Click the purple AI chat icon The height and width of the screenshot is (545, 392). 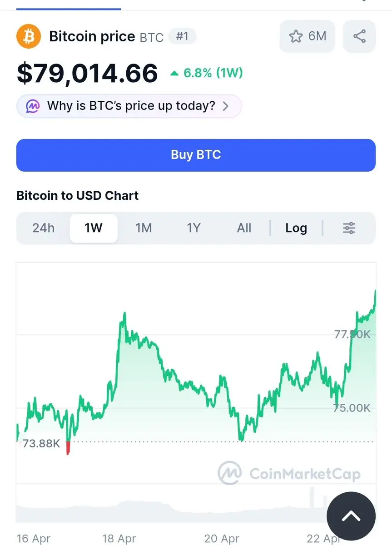pyautogui.click(x=33, y=106)
